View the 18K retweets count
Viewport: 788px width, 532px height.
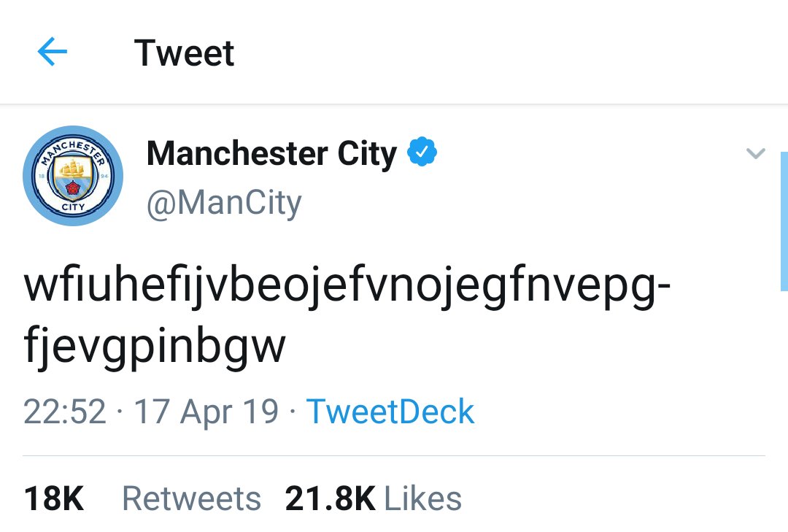tap(53, 499)
